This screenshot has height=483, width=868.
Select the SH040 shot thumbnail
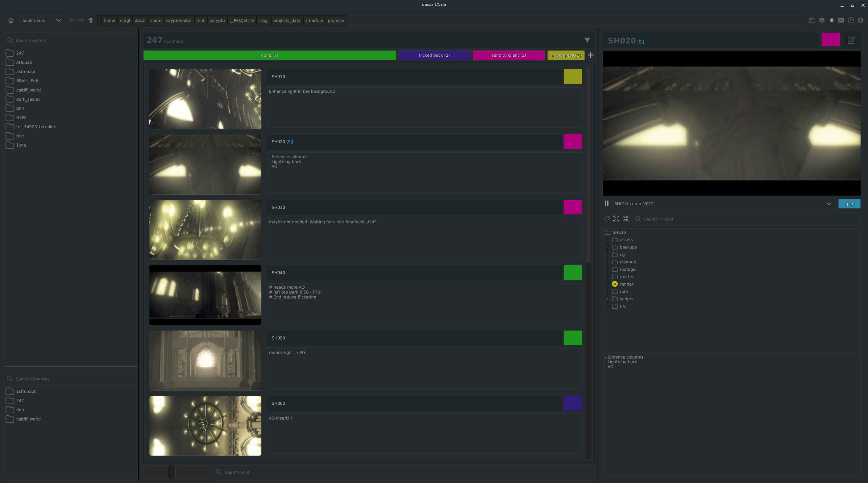pyautogui.click(x=205, y=295)
